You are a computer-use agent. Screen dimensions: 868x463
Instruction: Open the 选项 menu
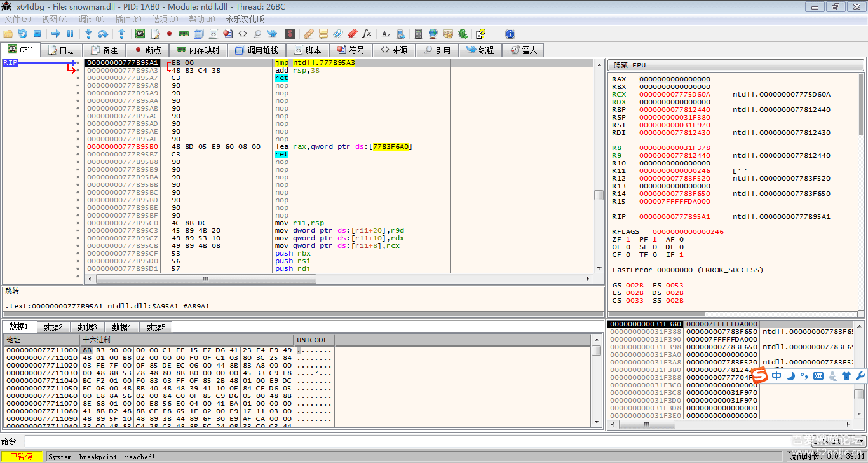(x=165, y=19)
